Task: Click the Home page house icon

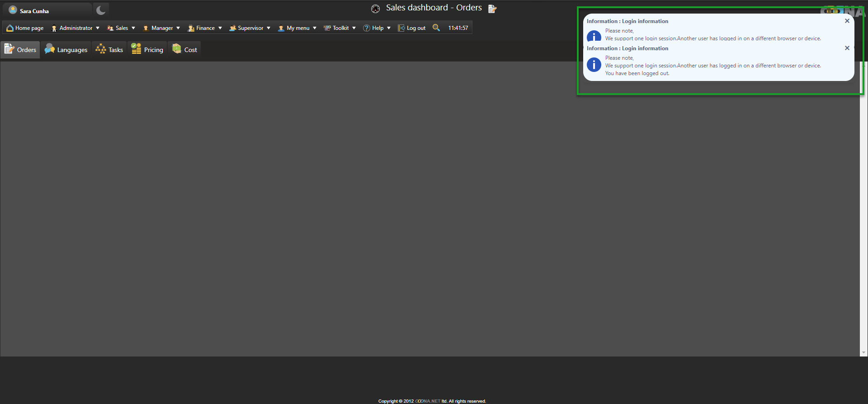Action: click(x=9, y=28)
